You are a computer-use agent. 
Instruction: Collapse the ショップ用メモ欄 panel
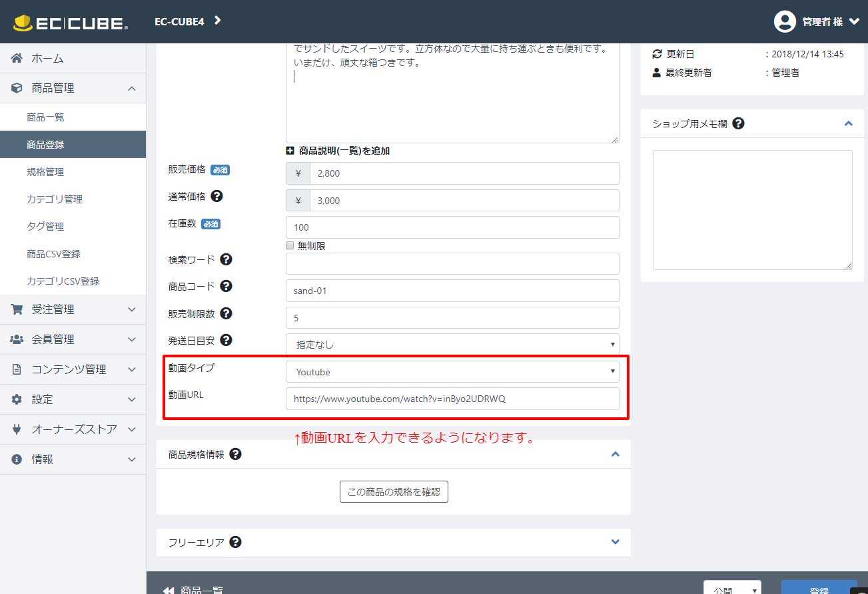[x=848, y=123]
